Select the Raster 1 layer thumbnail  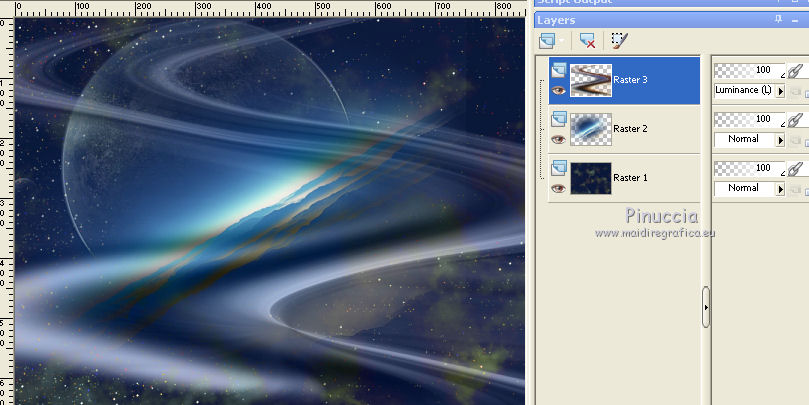[591, 178]
